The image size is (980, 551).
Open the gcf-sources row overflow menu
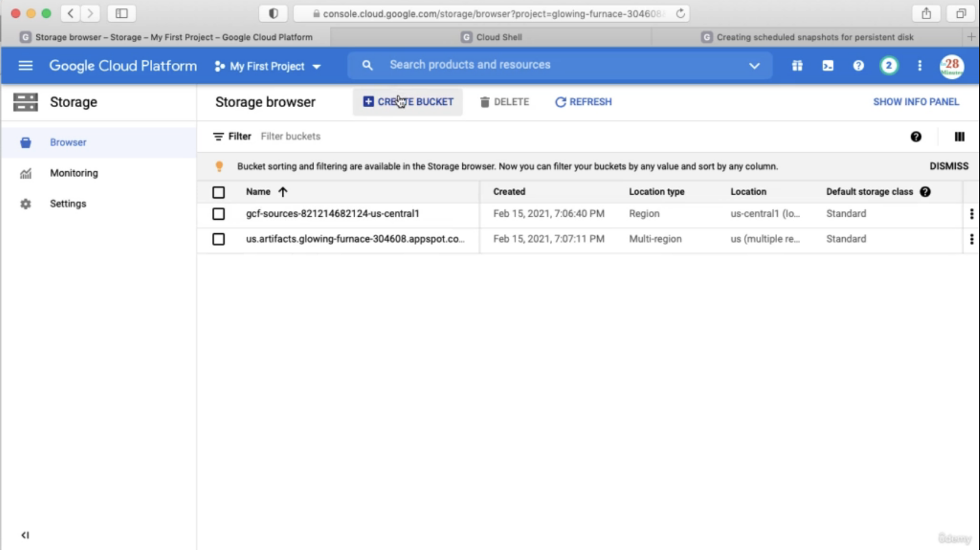pyautogui.click(x=971, y=214)
